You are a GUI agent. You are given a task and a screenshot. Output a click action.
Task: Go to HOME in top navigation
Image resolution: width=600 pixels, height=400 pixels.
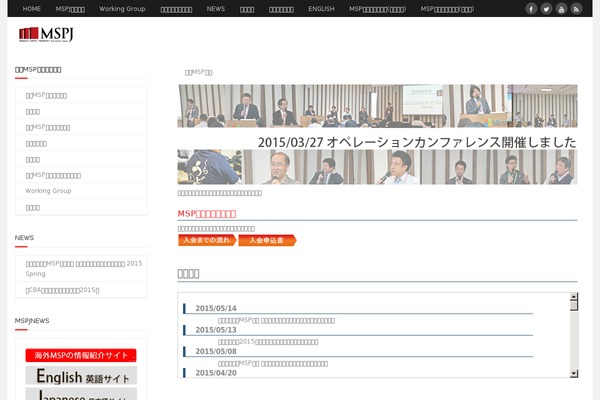[32, 8]
